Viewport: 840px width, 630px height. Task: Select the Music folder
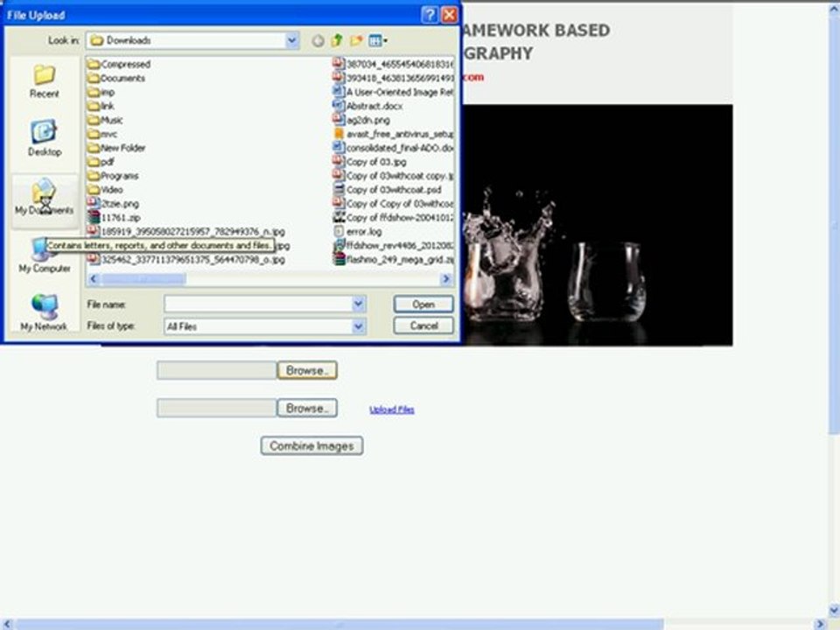tap(105, 120)
